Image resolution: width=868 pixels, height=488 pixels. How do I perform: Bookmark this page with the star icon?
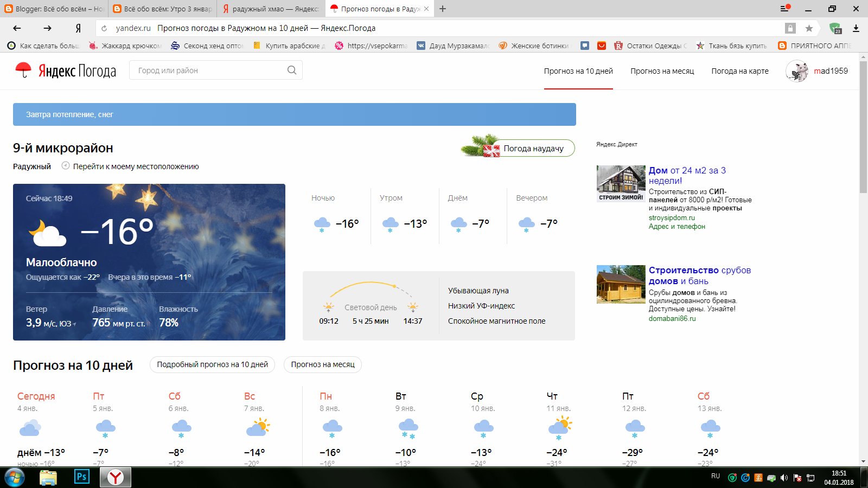pyautogui.click(x=809, y=28)
